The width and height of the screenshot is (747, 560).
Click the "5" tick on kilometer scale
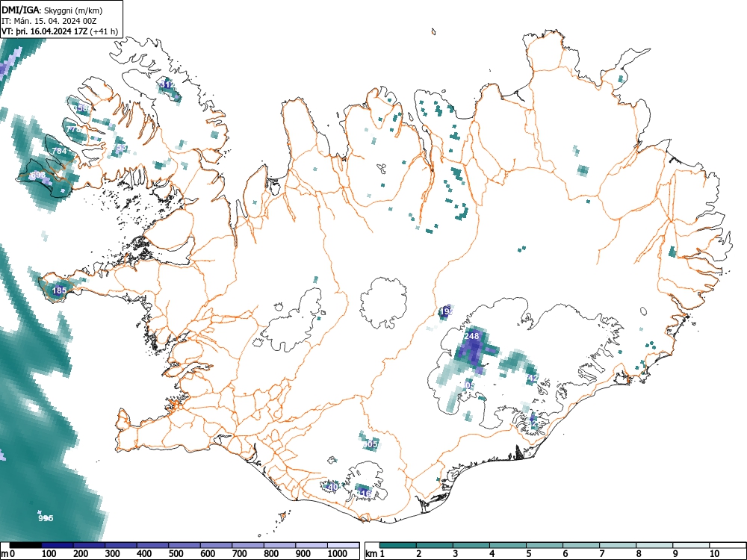coord(528,553)
